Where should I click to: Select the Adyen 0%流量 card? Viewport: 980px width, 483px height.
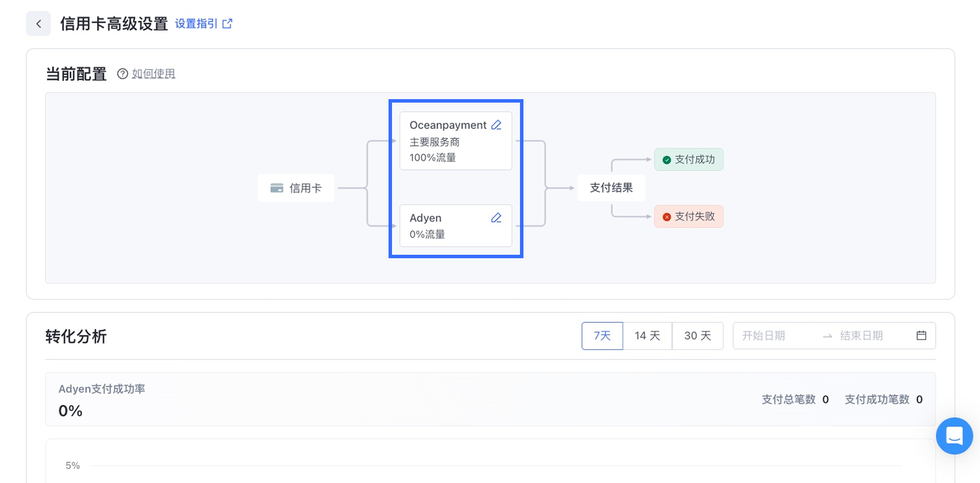tap(456, 226)
